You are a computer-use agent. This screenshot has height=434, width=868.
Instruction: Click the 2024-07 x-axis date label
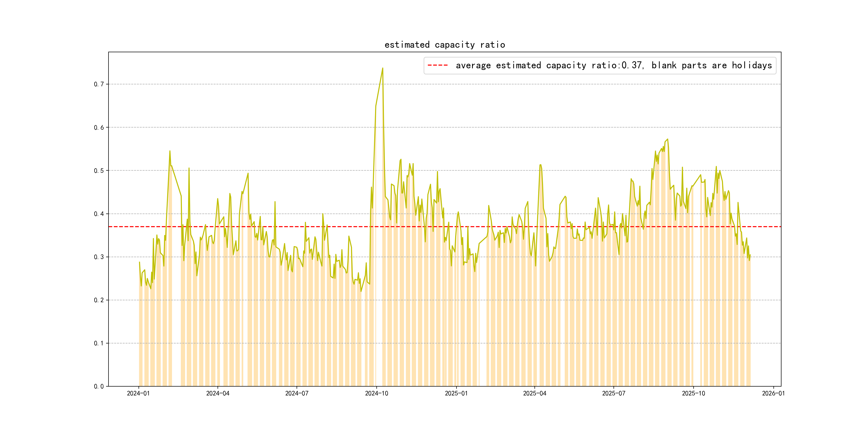[x=297, y=393]
